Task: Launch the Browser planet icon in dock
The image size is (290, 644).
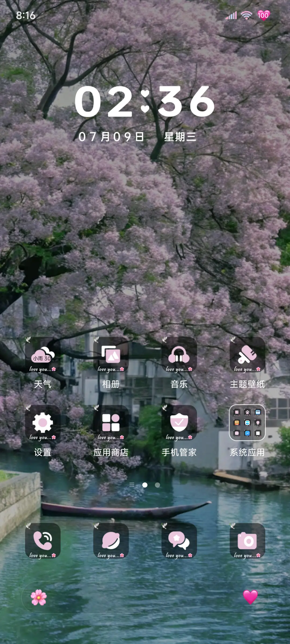Action: tap(111, 541)
